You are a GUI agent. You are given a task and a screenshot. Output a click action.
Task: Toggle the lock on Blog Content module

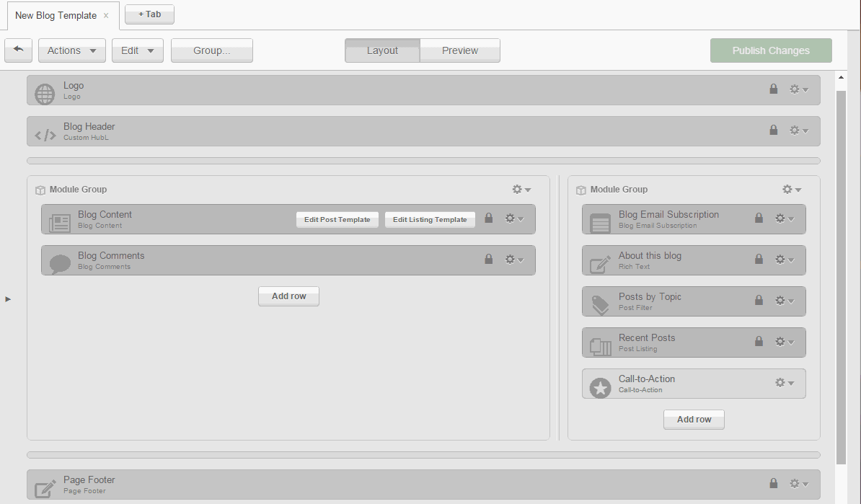(488, 218)
